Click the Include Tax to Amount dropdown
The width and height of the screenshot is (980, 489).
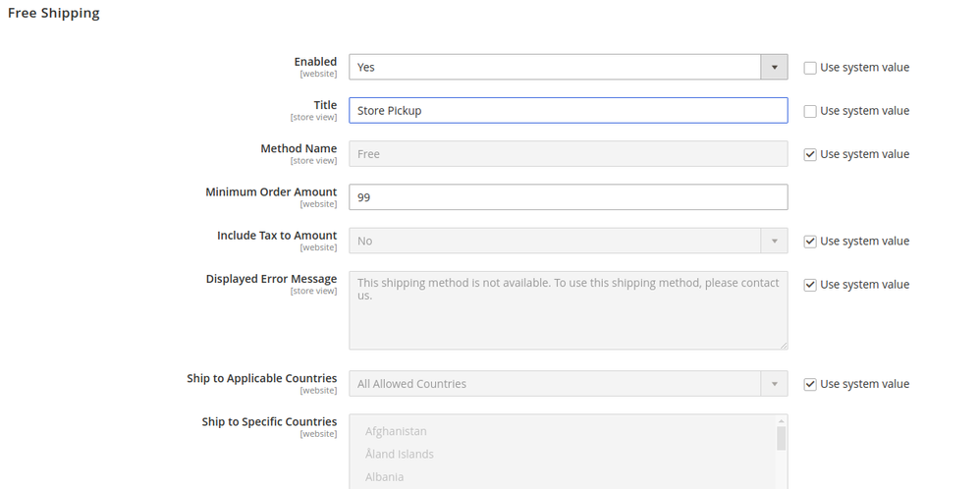(568, 241)
